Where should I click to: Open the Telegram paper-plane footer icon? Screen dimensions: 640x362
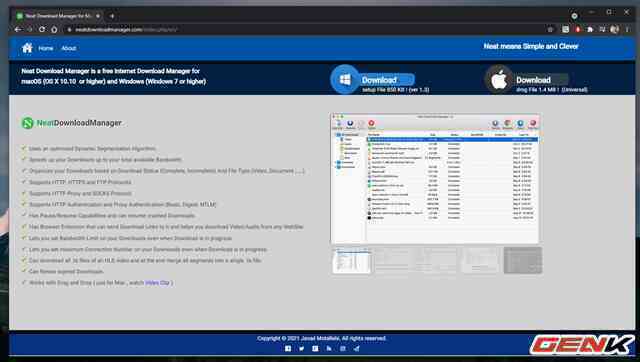[x=357, y=349]
